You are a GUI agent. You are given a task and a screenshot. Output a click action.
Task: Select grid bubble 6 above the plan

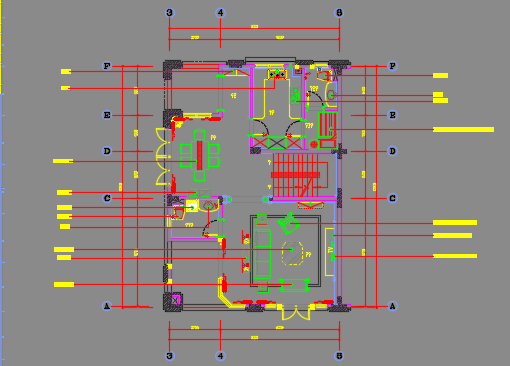pyautogui.click(x=339, y=13)
